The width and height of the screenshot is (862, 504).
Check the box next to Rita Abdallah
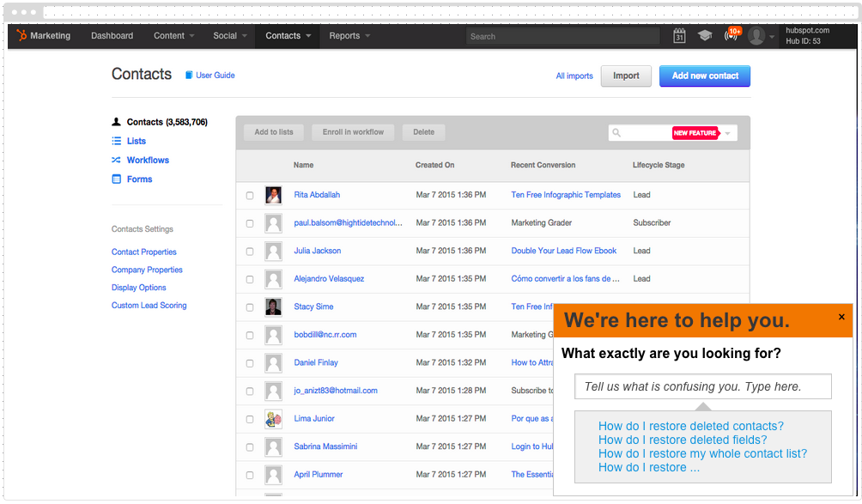(250, 196)
